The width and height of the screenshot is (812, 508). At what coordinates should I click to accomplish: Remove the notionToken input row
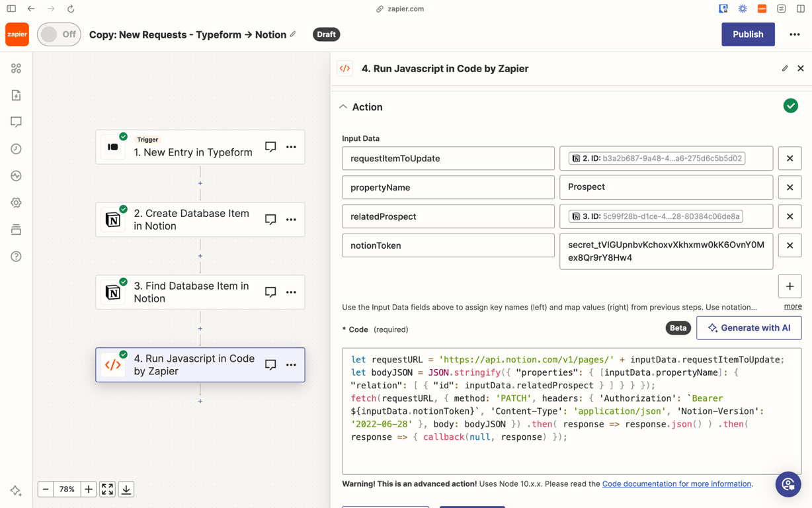coord(790,246)
